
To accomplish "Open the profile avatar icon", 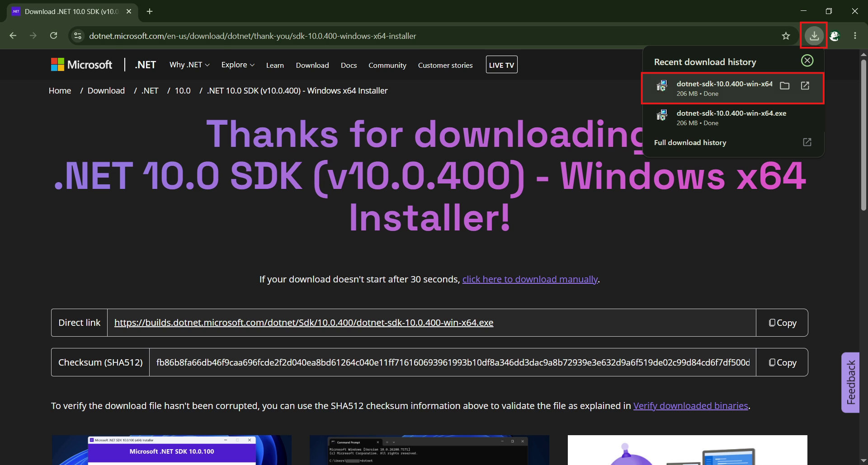I will point(835,36).
